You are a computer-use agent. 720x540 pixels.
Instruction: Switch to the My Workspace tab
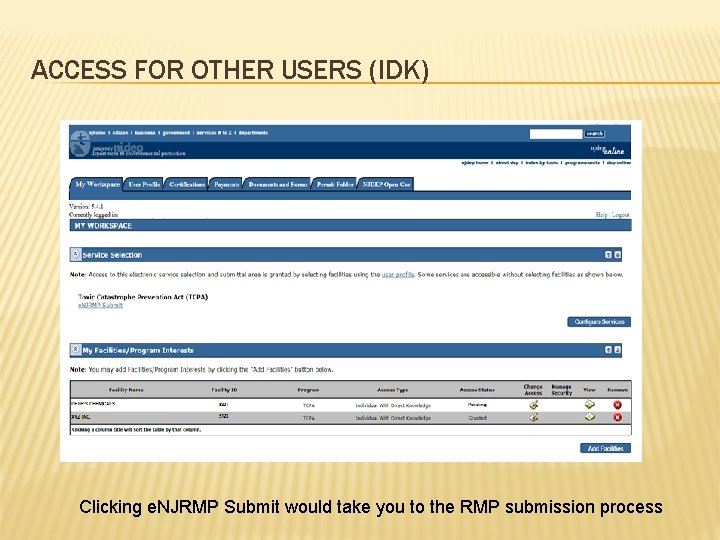[97, 184]
